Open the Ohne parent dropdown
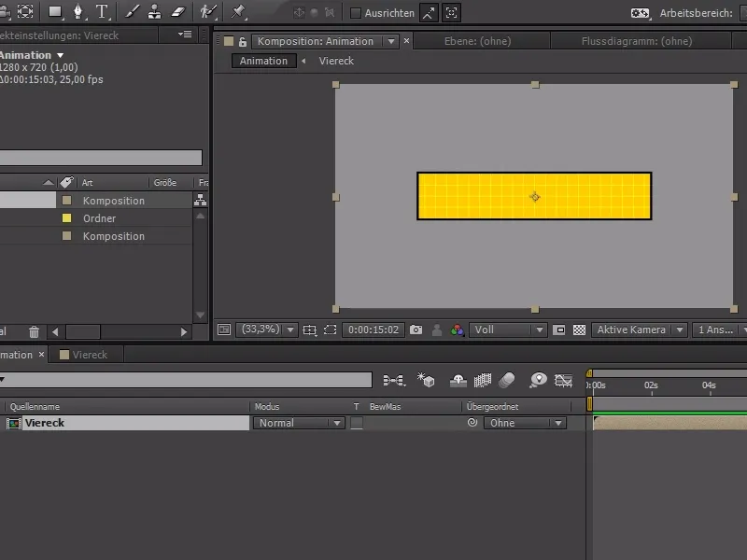 (x=525, y=423)
